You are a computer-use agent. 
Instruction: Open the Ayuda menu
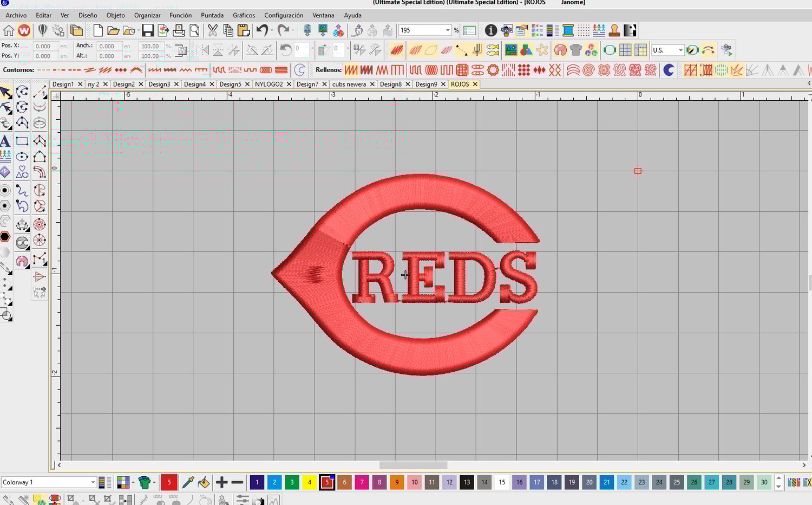coord(353,15)
